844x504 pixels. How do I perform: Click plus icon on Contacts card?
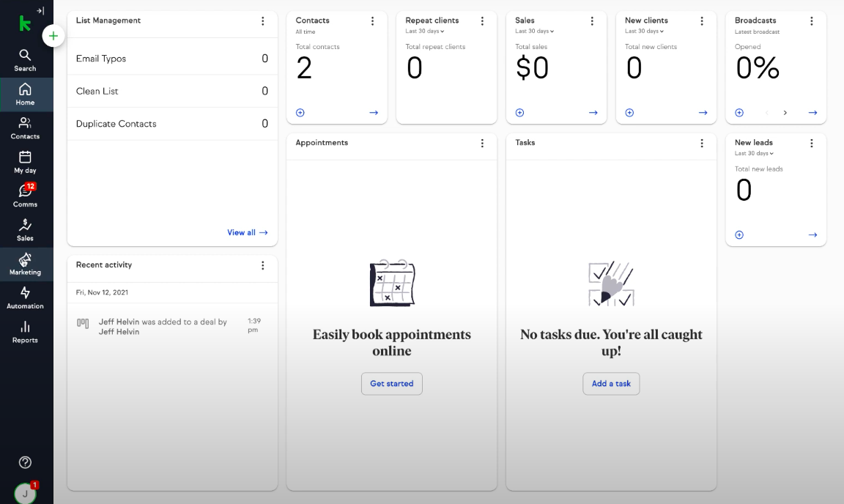point(300,113)
